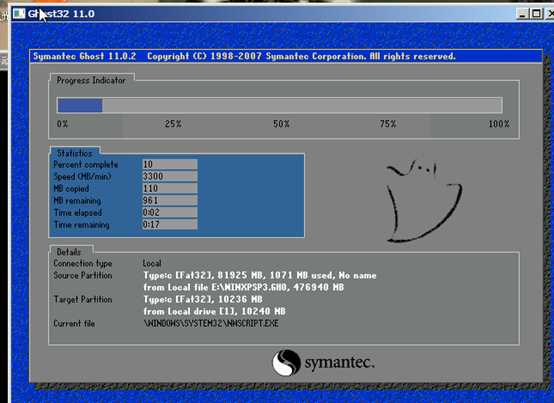Select the Progress Indicator group label
The width and height of the screenshot is (554, 403).
91,81
